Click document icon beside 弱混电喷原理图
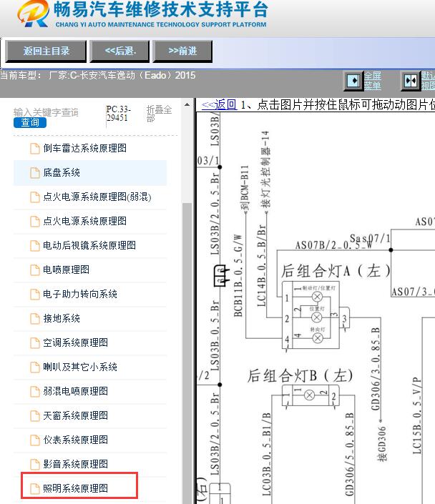Viewport: 435px width, 504px height. 35,392
